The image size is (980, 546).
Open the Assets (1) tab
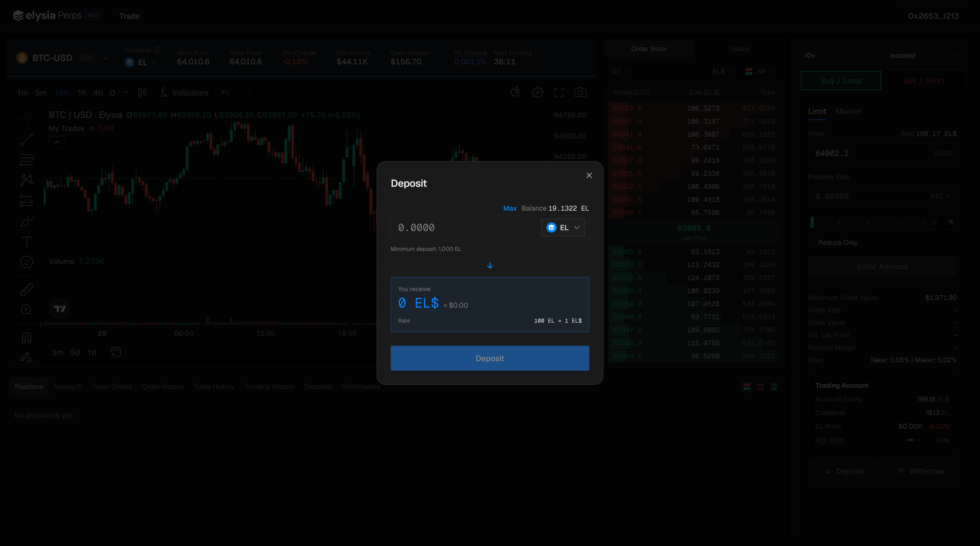click(x=68, y=387)
